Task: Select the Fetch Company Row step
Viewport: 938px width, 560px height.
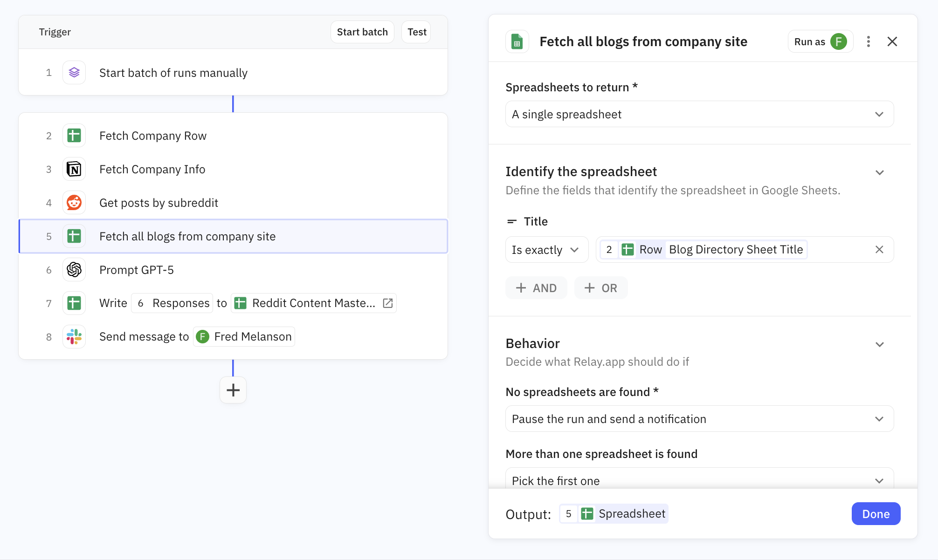Action: click(153, 136)
